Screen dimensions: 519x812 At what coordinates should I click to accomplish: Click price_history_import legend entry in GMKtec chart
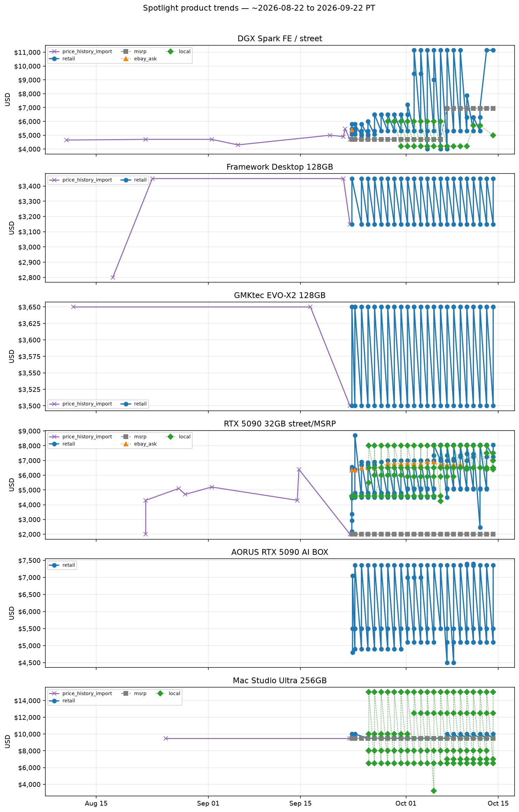80,404
